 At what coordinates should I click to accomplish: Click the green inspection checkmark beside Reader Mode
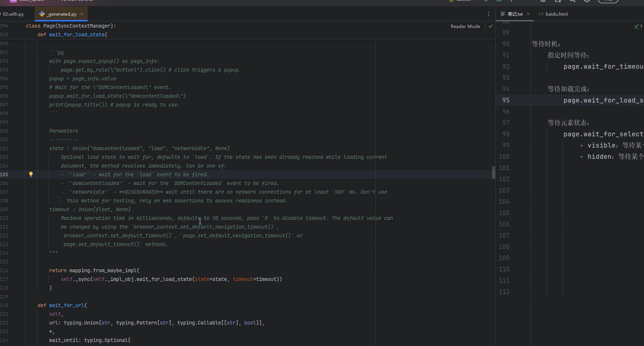click(491, 26)
